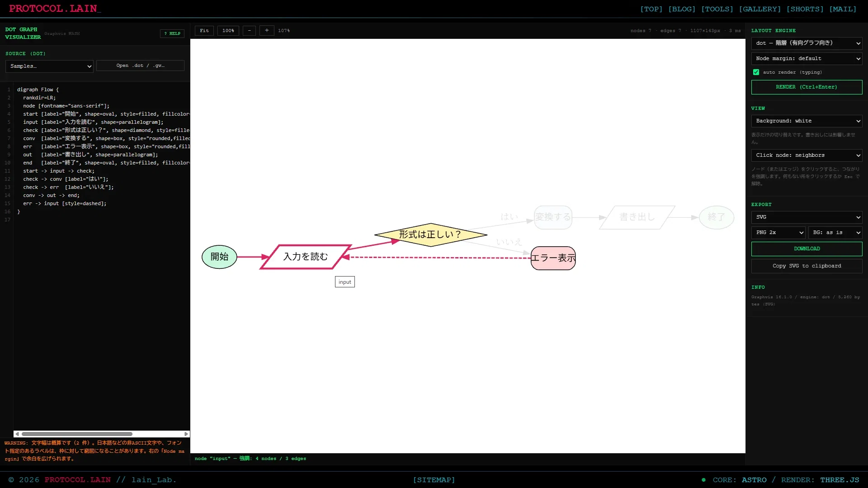The width and height of the screenshot is (868, 488).
Task: Click the 107% zoom level text
Action: (284, 31)
